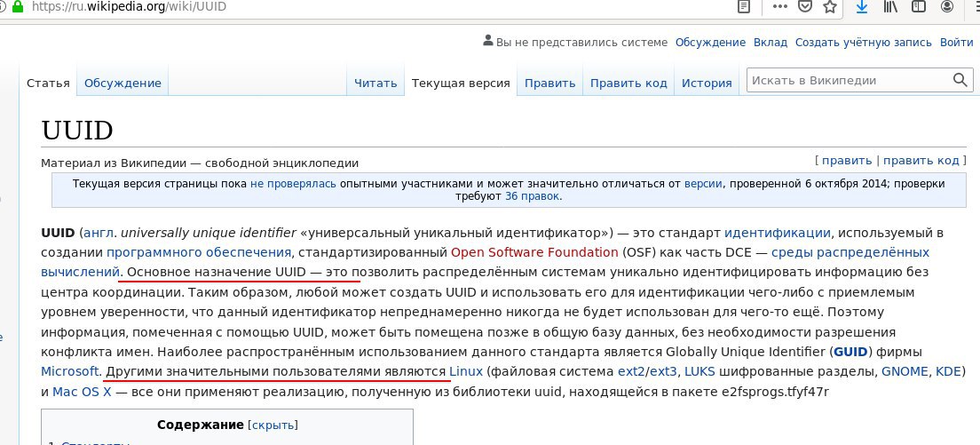Open the Править tab
The image size is (980, 445).
550,83
